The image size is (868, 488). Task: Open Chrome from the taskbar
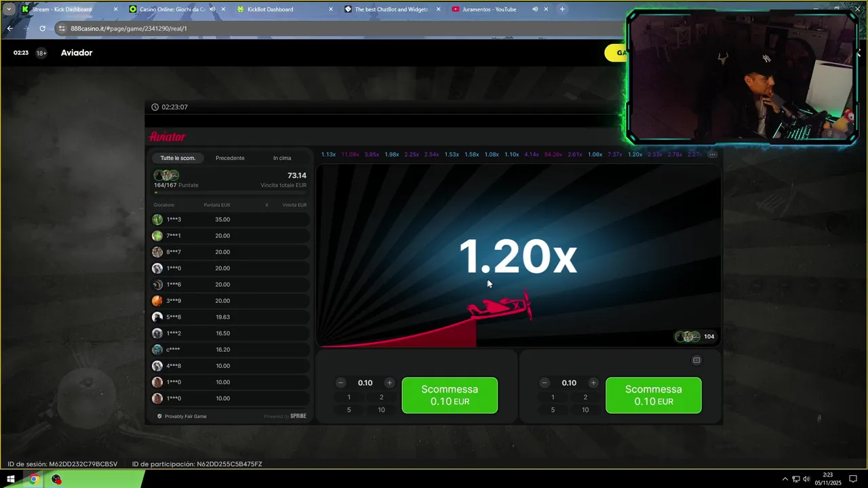(33, 479)
